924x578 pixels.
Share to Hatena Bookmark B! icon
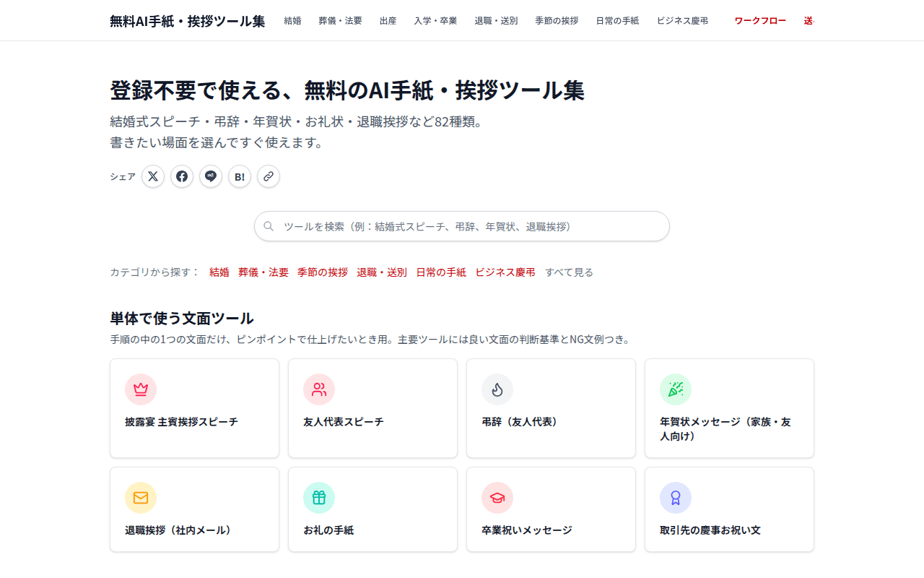point(240,176)
